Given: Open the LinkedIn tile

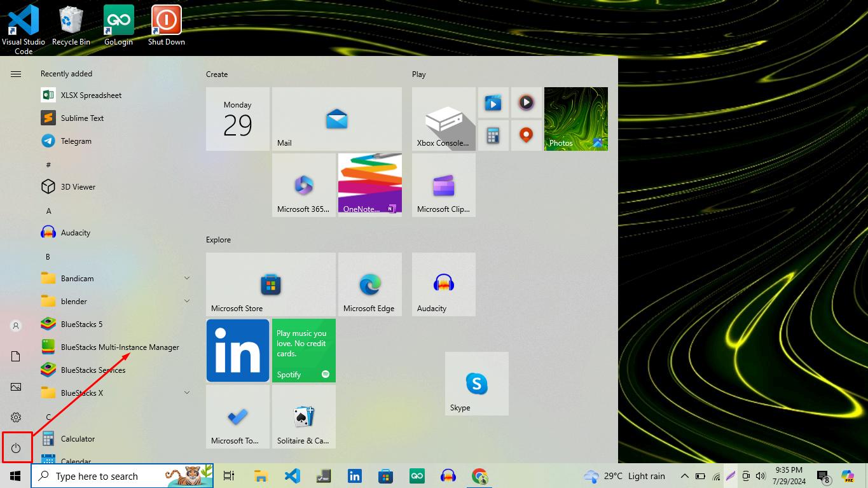Looking at the screenshot, I should pyautogui.click(x=238, y=351).
